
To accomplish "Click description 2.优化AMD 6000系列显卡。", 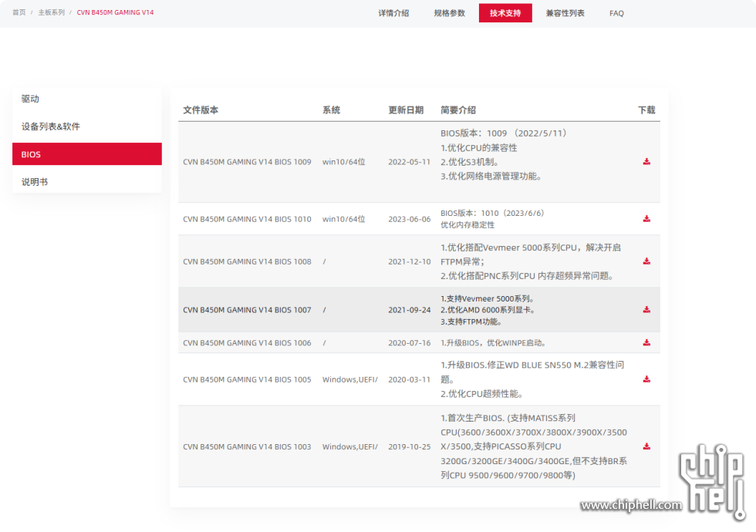I will coord(488,310).
